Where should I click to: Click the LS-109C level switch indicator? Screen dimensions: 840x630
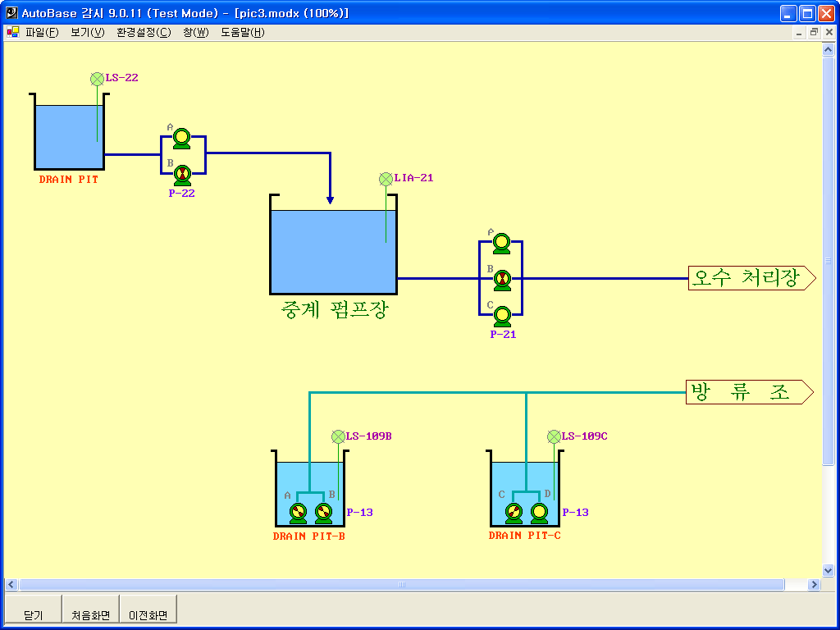554,436
